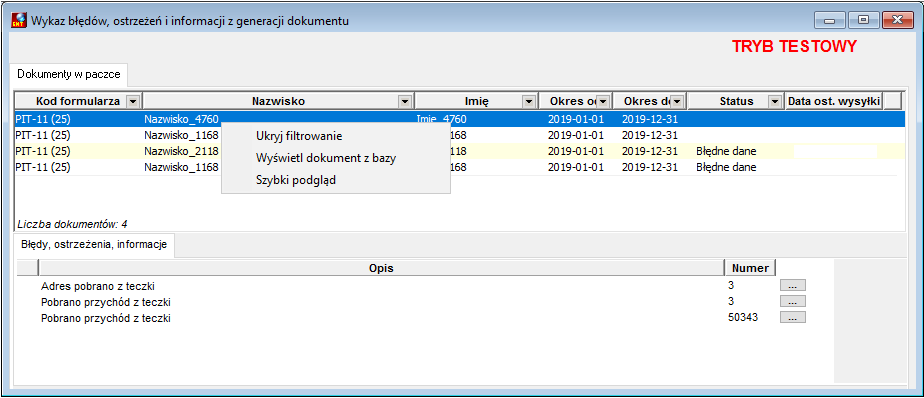Click ellipsis button beside number 50343
The height and width of the screenshot is (398, 924).
pyautogui.click(x=793, y=317)
